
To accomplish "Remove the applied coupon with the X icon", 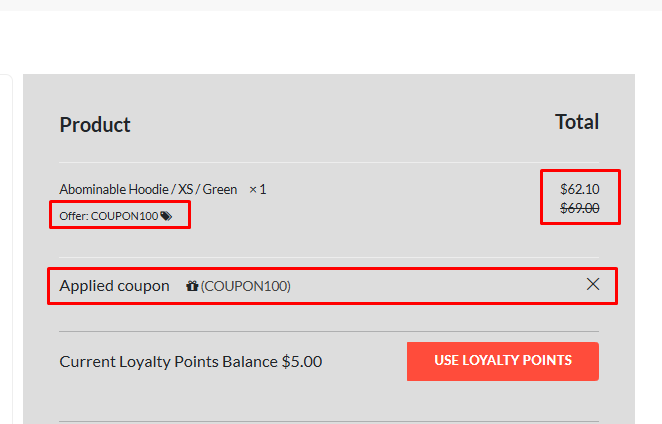I will coord(593,285).
